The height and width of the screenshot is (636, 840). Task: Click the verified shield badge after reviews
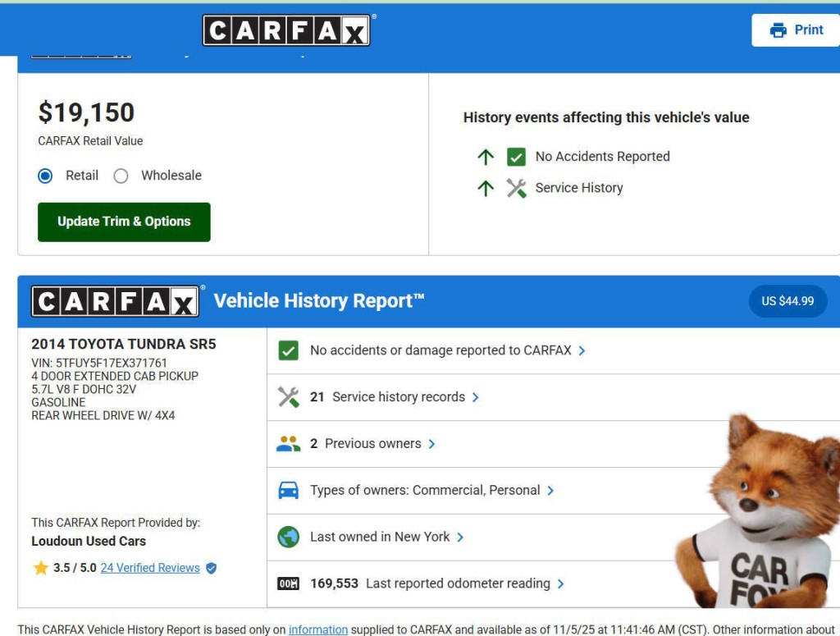coord(211,568)
